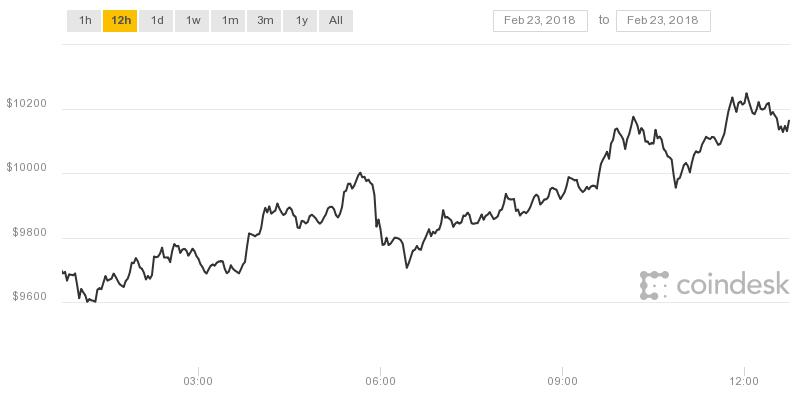Click the 12:00 time axis label
Image resolution: width=800 pixels, height=400 pixels.
pos(744,381)
